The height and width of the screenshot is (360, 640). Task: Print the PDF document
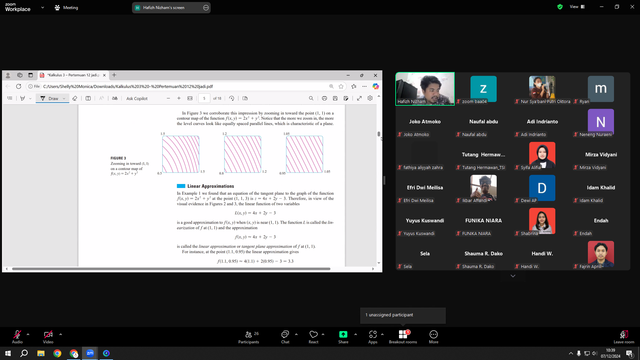pyautogui.click(x=324, y=98)
